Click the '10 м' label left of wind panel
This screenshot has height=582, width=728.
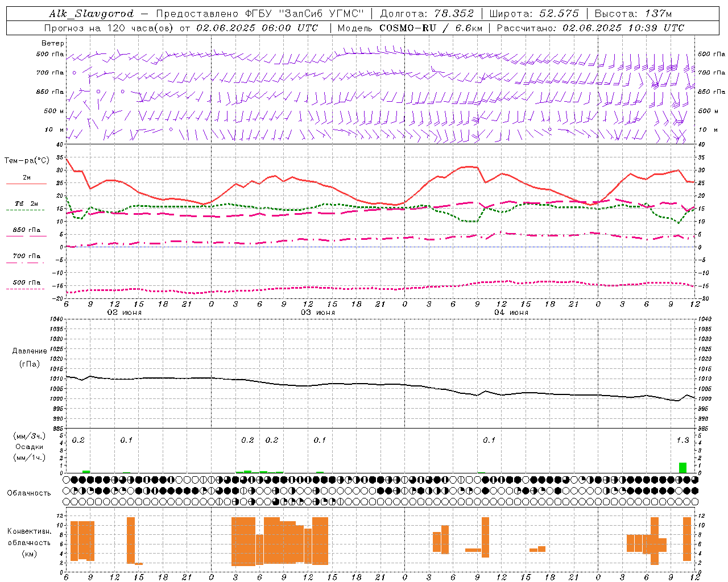55,130
